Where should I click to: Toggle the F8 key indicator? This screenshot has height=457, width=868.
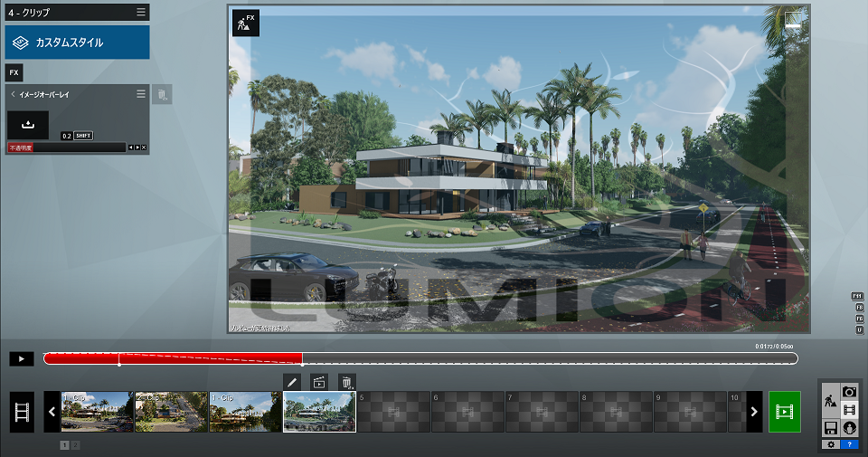coord(860,308)
